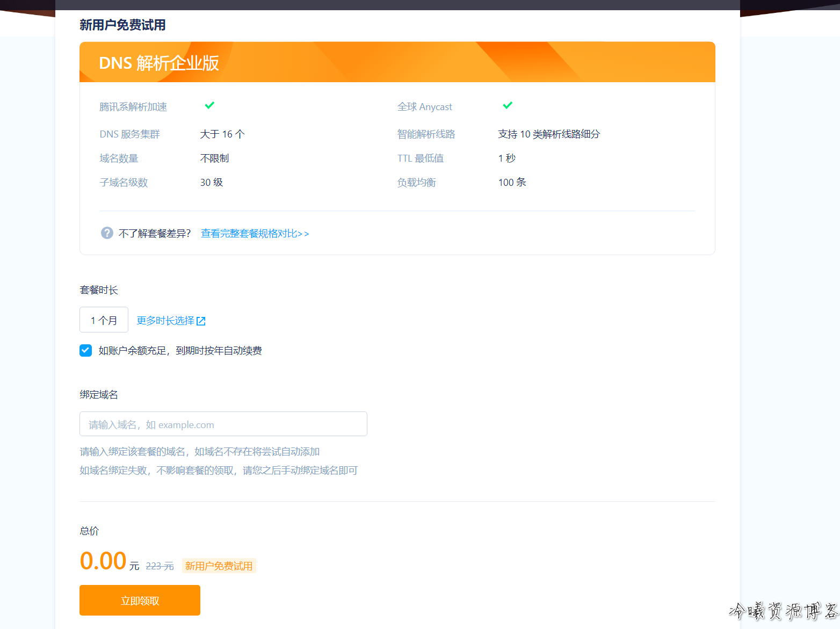The width and height of the screenshot is (840, 629).
Task: Select the 1 个月 duration option
Action: [x=104, y=320]
